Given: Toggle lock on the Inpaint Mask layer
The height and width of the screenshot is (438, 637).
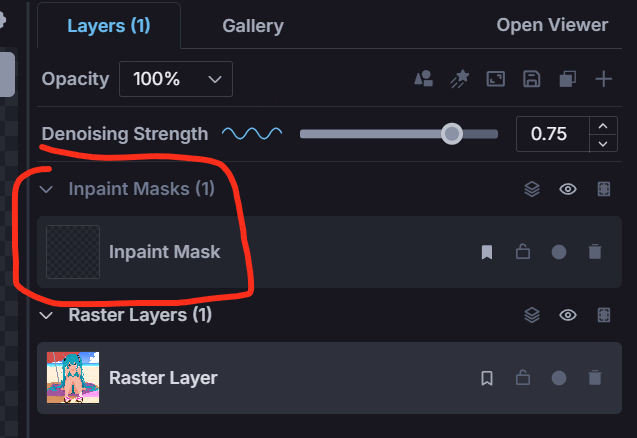Looking at the screenshot, I should 523,252.
